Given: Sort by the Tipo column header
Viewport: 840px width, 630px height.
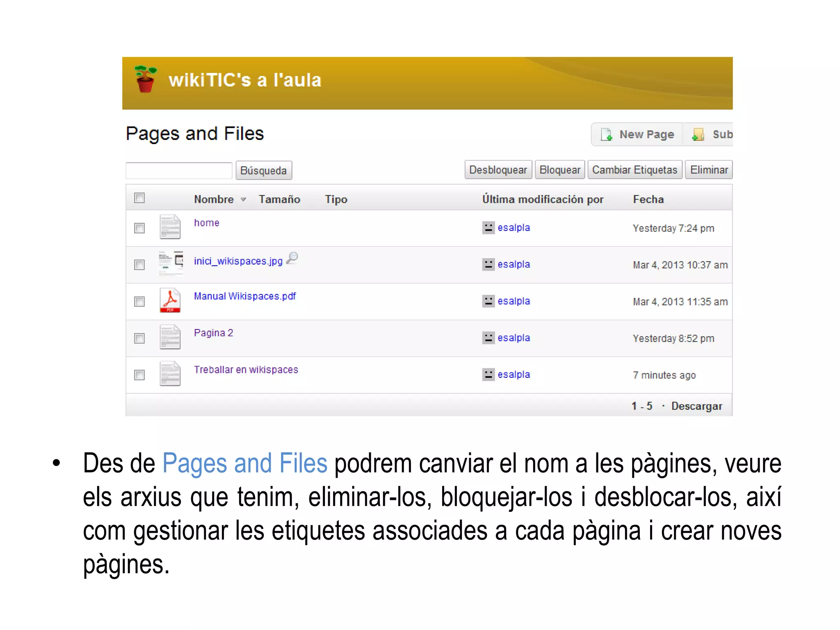Looking at the screenshot, I should tap(336, 199).
